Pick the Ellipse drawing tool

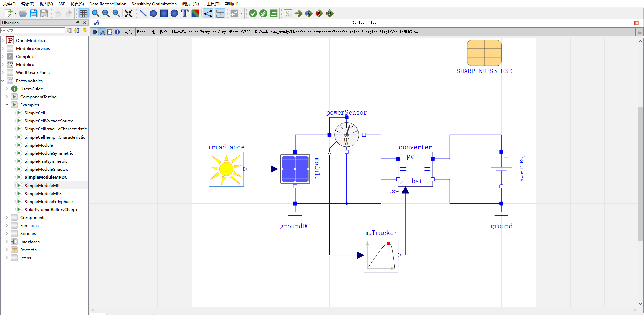(174, 13)
